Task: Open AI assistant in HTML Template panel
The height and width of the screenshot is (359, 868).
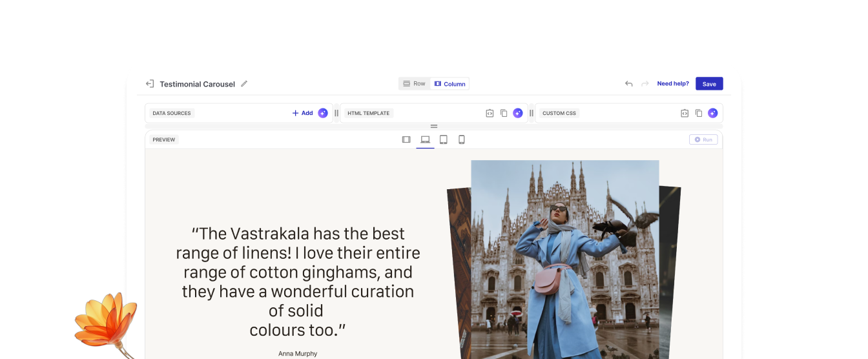Action: 518,113
